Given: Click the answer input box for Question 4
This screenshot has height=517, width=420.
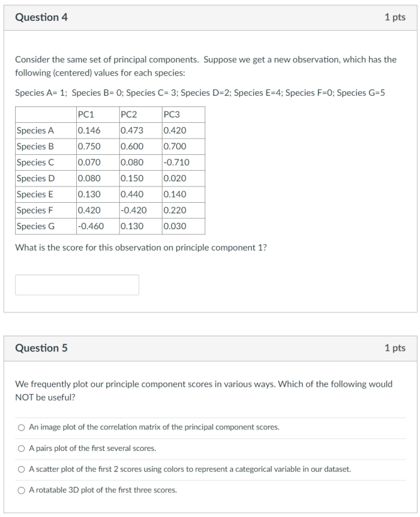Looking at the screenshot, I should click(77, 285).
